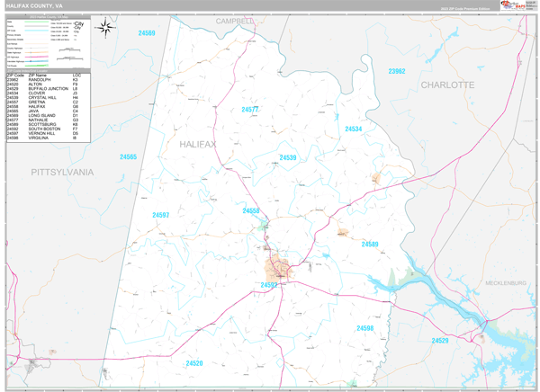Click the Halifax County, VA title
Image resolution: width=540 pixels, height=392 pixels.
point(34,6)
